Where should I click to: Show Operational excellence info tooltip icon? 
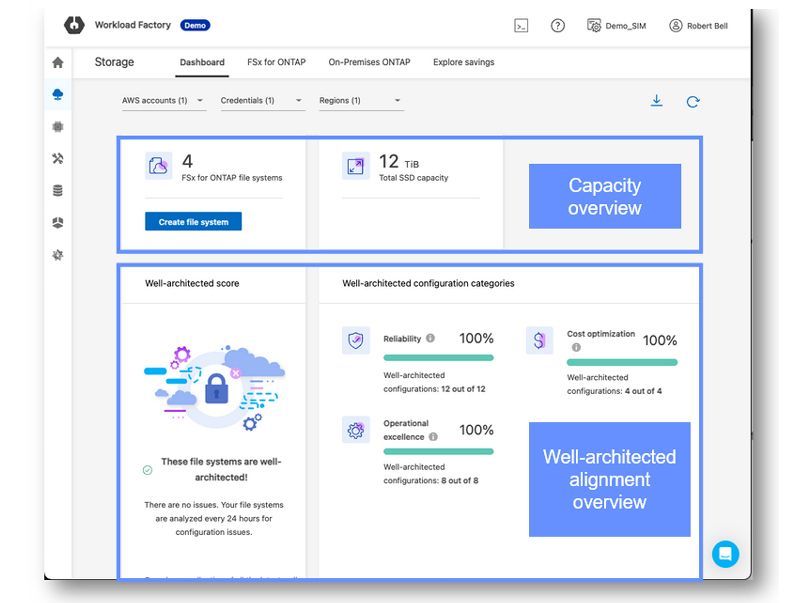pyautogui.click(x=433, y=436)
